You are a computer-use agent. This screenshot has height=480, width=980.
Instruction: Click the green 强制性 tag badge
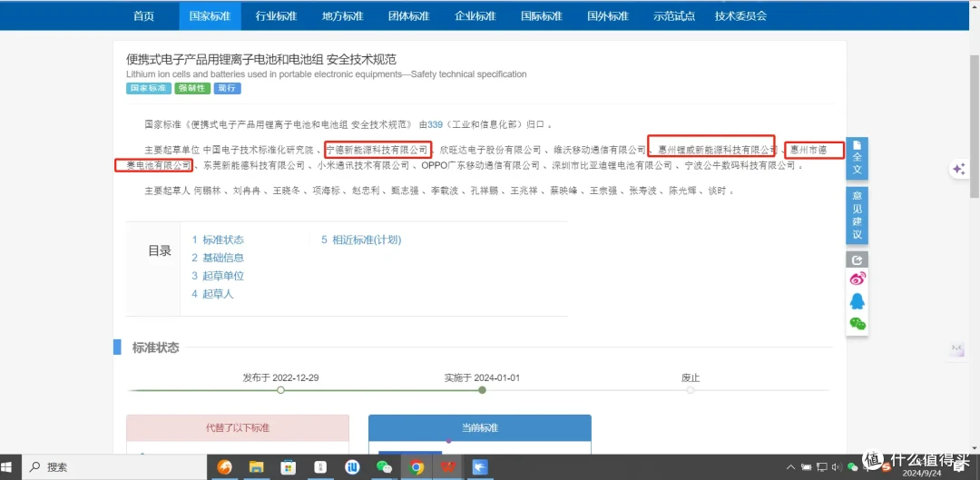[192, 88]
